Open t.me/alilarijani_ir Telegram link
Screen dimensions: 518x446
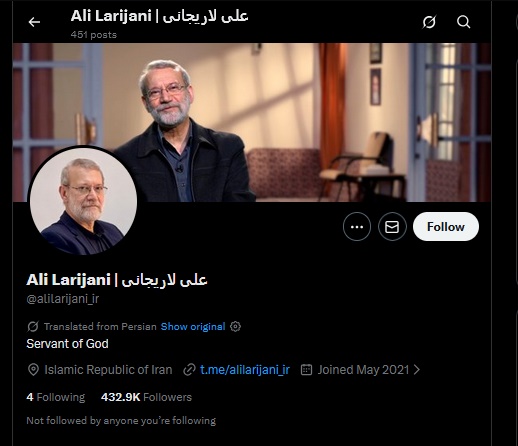(x=245, y=370)
